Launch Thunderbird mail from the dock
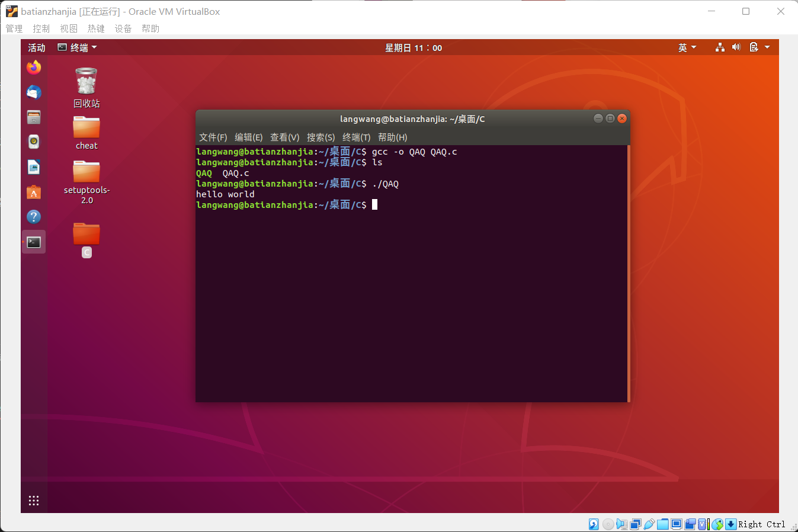This screenshot has width=798, height=532. click(34, 92)
